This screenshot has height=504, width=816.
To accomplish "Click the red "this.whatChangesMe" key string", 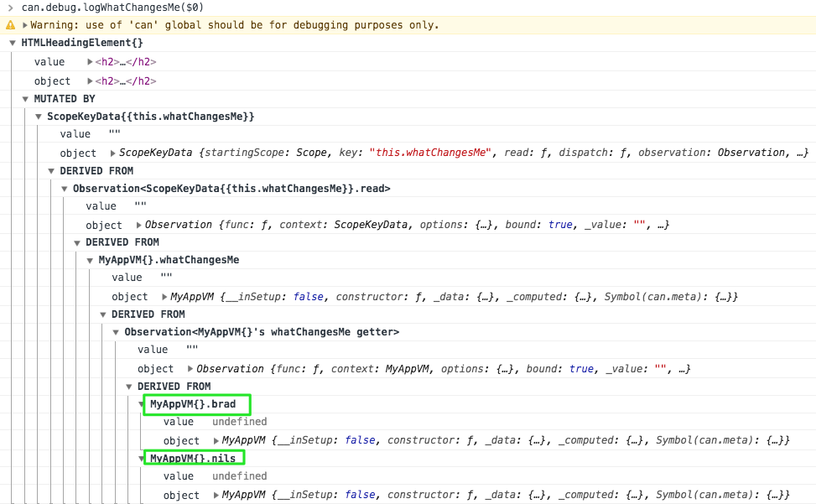I will [x=430, y=153].
